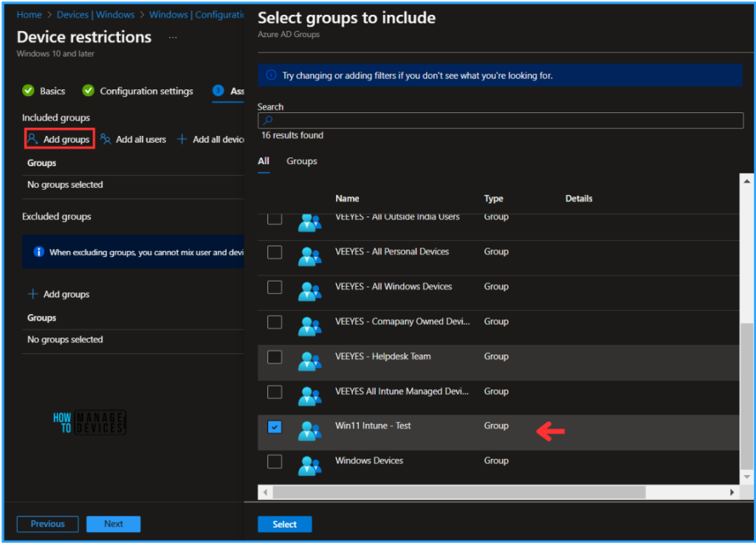Click the Details column header
This screenshot has height=543, width=756.
(579, 199)
